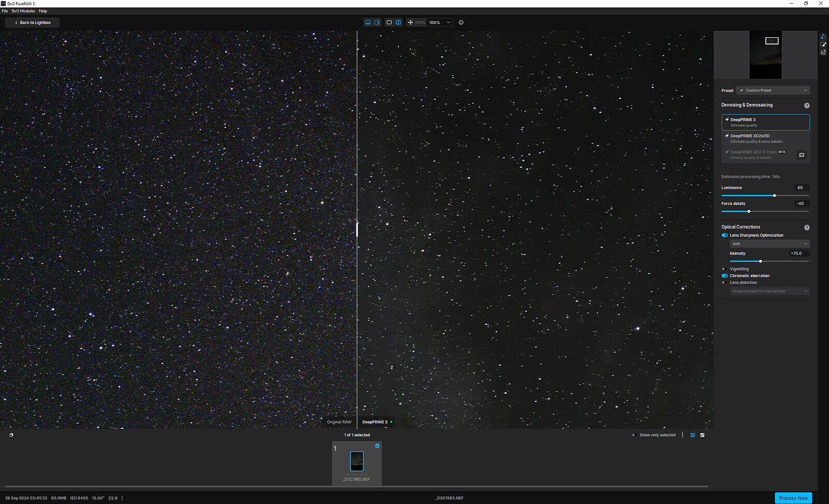829x504 pixels.
Task: Toggle Lens Sharpness Optimization switch
Action: pyautogui.click(x=725, y=235)
